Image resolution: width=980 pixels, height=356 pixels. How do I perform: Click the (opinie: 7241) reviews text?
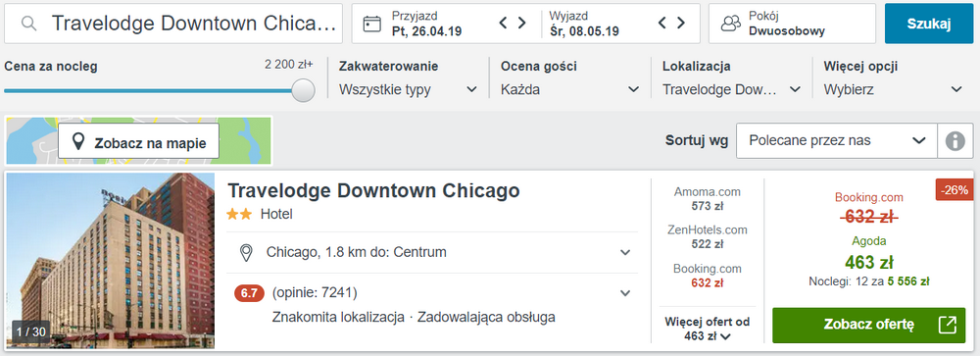point(315,293)
